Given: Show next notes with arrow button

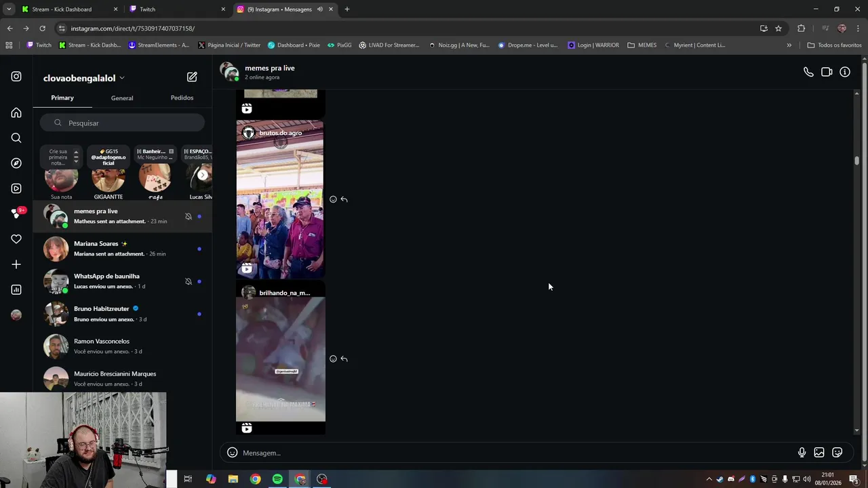Looking at the screenshot, I should click(202, 175).
